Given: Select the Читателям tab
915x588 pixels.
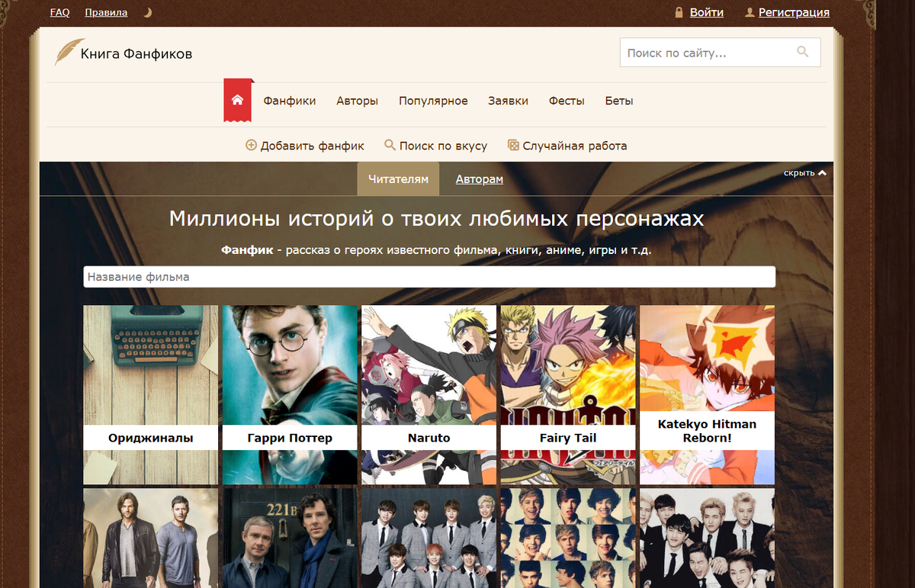Looking at the screenshot, I should 398,179.
